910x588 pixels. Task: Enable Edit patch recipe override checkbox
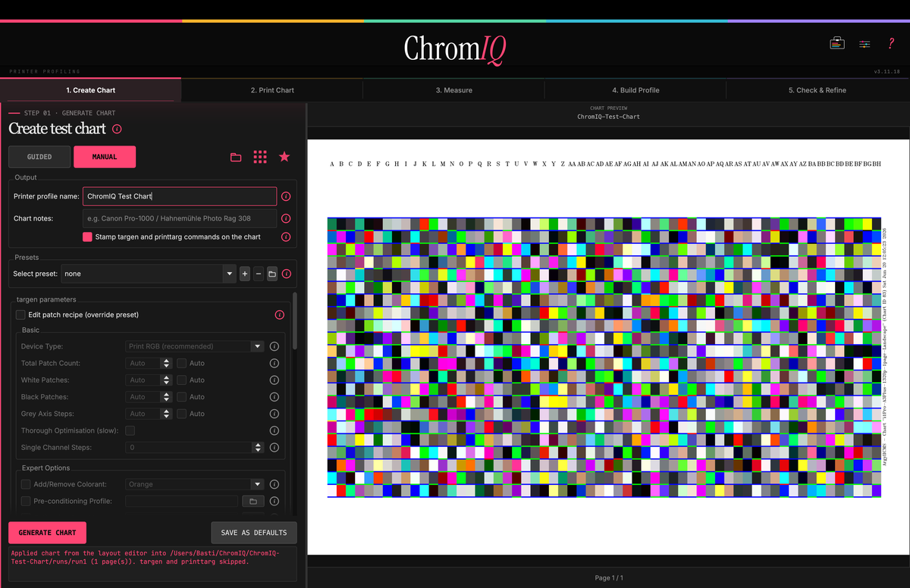coord(21,314)
